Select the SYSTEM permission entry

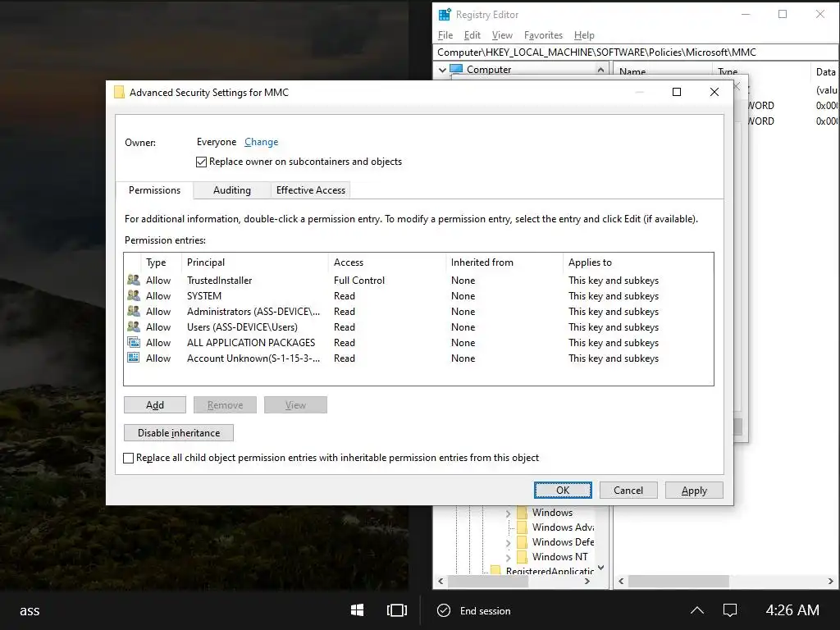[418, 295]
